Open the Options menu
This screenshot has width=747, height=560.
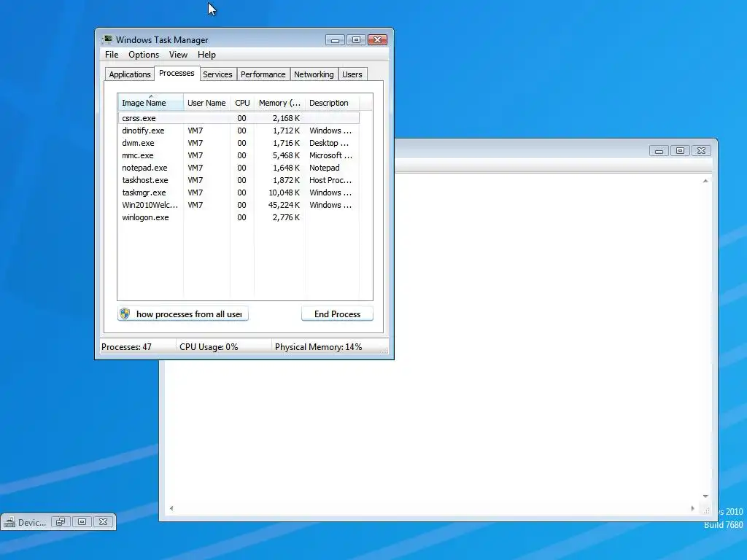click(144, 55)
